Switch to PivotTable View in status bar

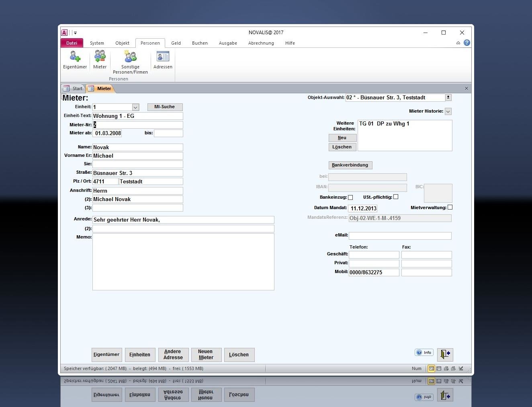coord(446,368)
